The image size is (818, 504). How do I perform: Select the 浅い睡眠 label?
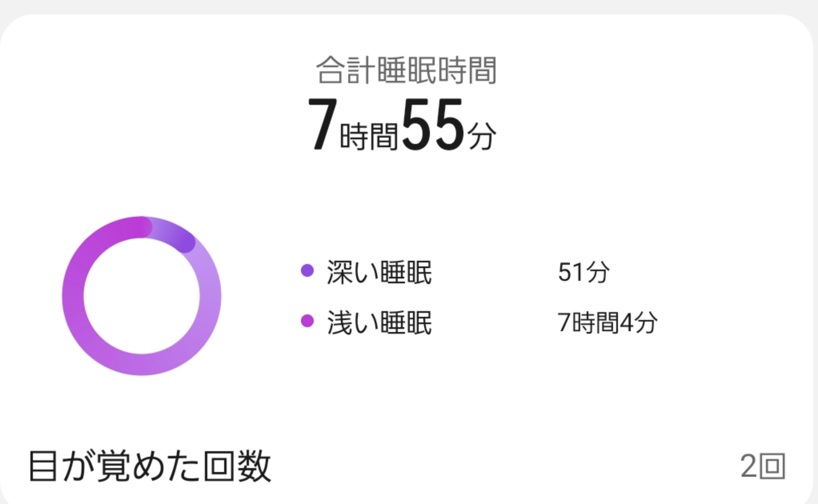(x=380, y=323)
